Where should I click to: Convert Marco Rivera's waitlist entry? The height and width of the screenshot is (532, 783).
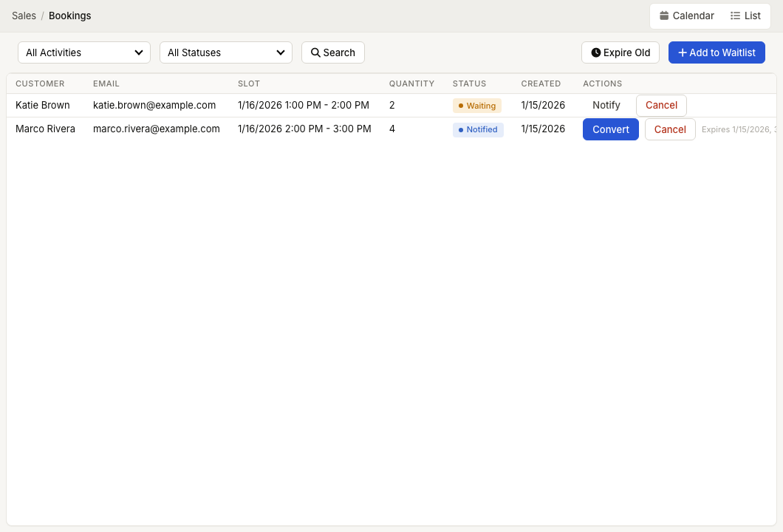coord(611,129)
